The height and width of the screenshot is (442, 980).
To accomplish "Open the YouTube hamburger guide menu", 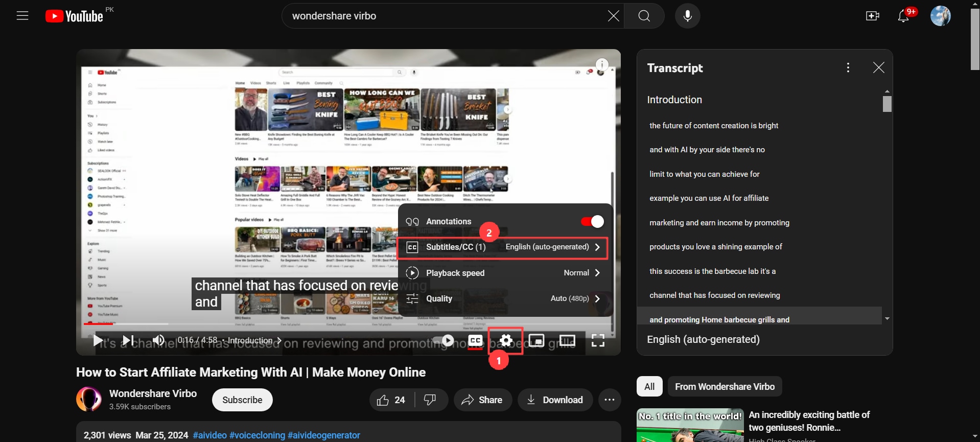I will 22,16.
